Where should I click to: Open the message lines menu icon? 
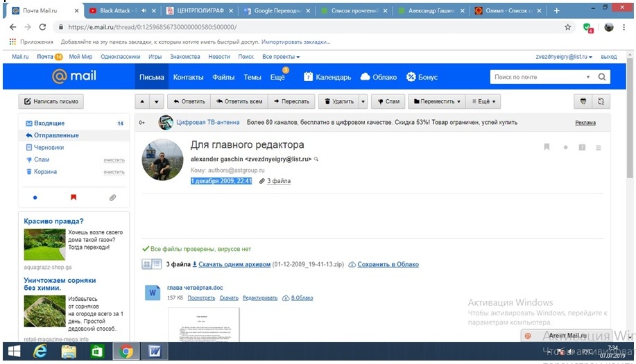click(x=599, y=148)
